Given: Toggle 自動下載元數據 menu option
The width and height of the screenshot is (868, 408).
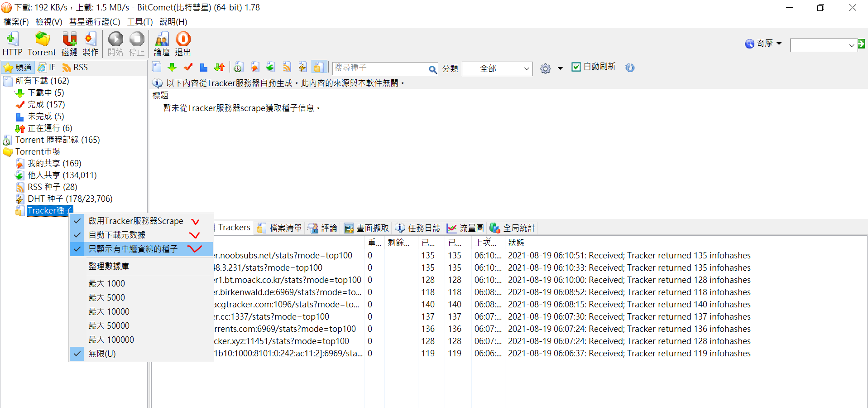Looking at the screenshot, I should pos(141,235).
